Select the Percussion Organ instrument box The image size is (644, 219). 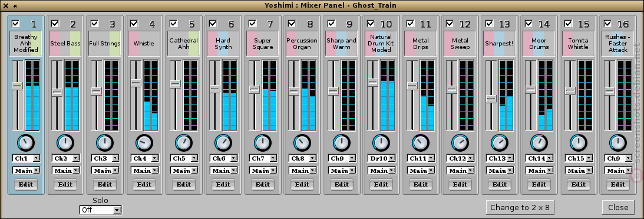coord(302,43)
